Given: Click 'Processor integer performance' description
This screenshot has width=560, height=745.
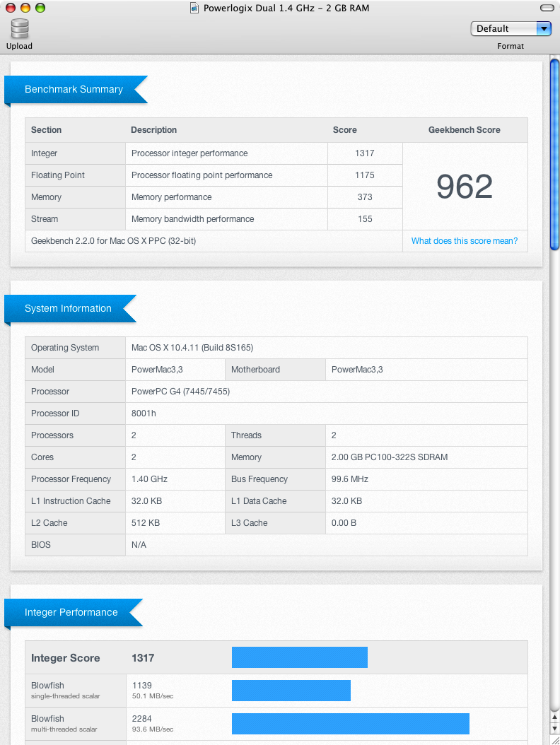Looking at the screenshot, I should click(x=189, y=153).
